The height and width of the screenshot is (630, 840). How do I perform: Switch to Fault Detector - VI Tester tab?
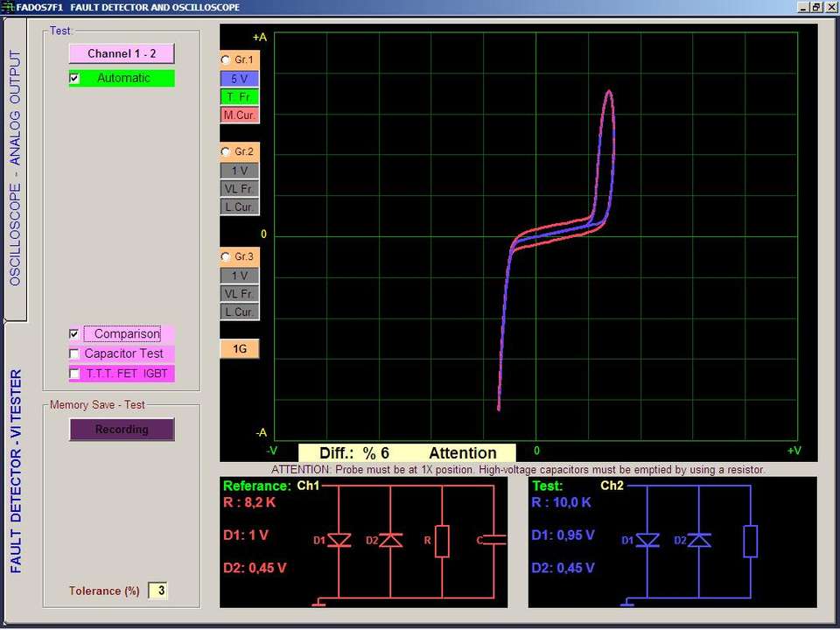[15, 472]
